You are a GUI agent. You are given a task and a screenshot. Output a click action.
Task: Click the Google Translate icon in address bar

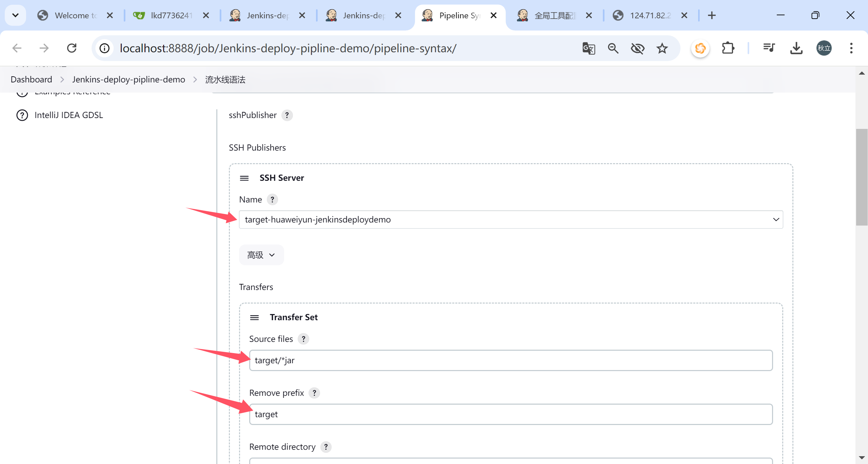click(x=589, y=49)
